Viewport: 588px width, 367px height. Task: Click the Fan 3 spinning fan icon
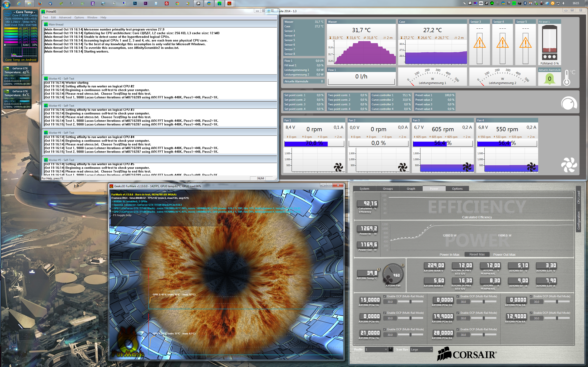click(x=467, y=167)
